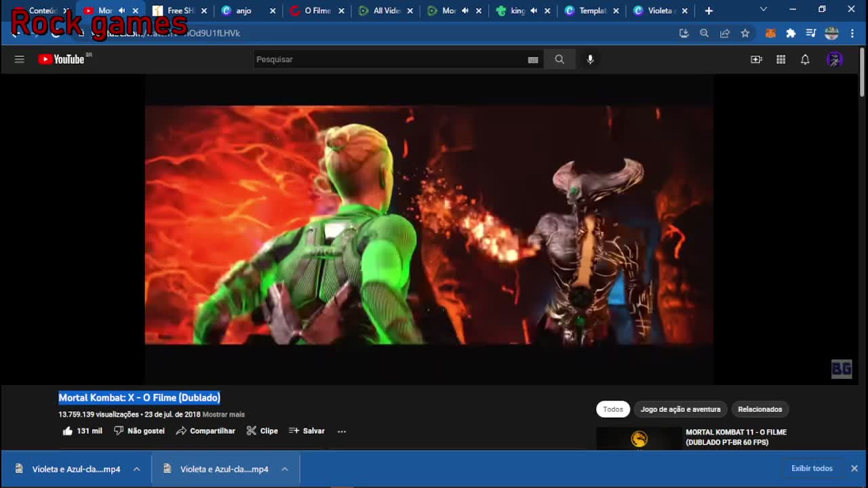Open the on-screen keyboard in the search box
The image size is (868, 488).
[x=533, y=60]
